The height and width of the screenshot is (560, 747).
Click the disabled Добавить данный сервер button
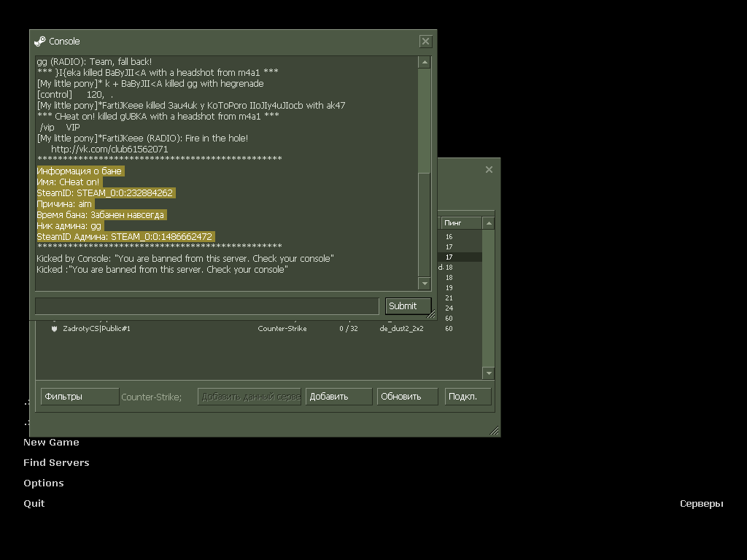(x=249, y=397)
